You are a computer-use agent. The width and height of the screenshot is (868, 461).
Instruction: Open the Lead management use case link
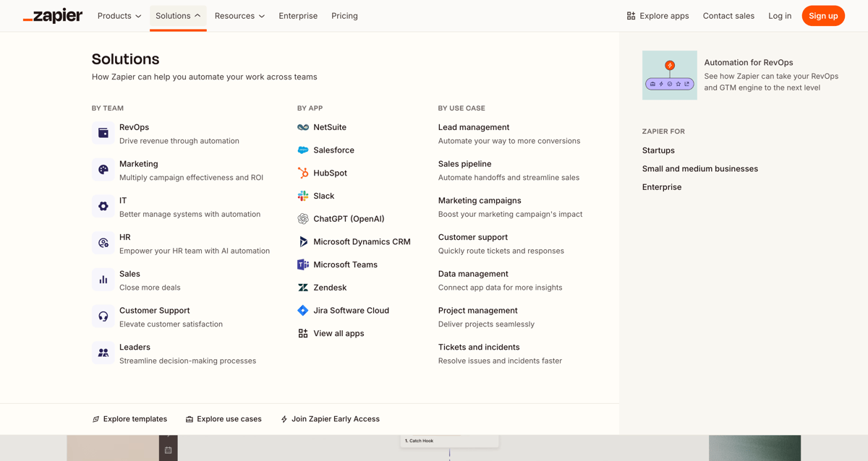[x=473, y=126]
